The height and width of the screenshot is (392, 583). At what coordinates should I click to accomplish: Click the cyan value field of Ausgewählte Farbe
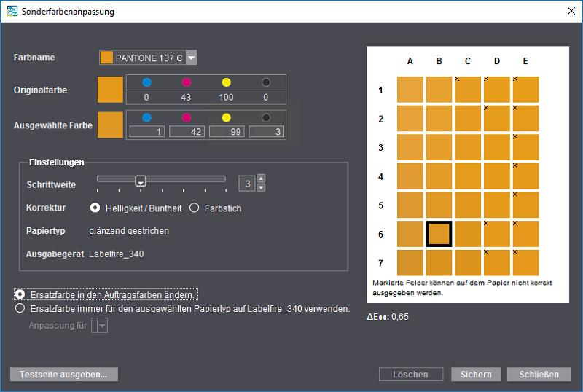tap(148, 131)
